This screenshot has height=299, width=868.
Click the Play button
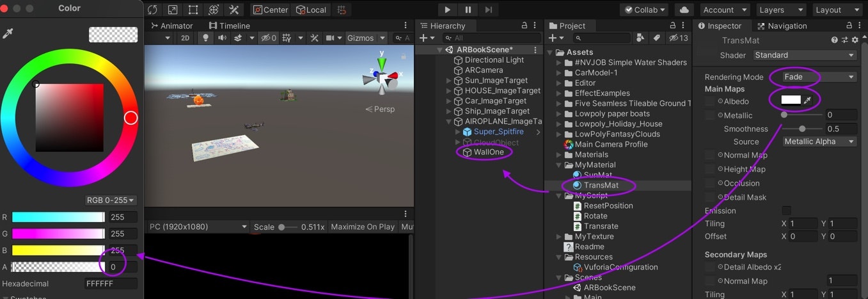[x=447, y=10]
